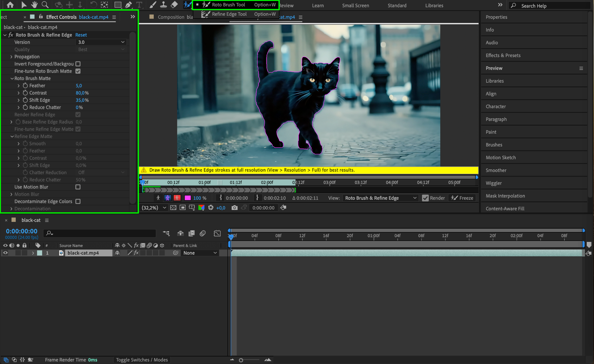Select the Zoom magnifier tool
The height and width of the screenshot is (364, 594).
click(x=45, y=5)
